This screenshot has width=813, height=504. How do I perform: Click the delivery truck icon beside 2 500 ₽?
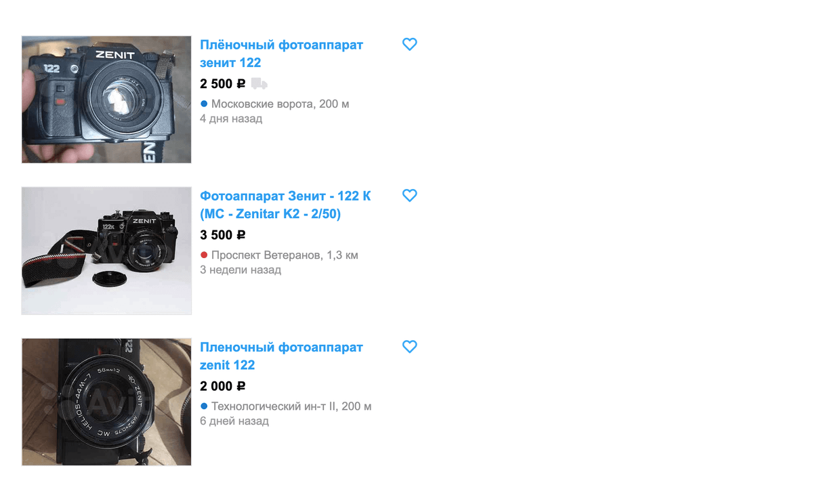pos(259,84)
